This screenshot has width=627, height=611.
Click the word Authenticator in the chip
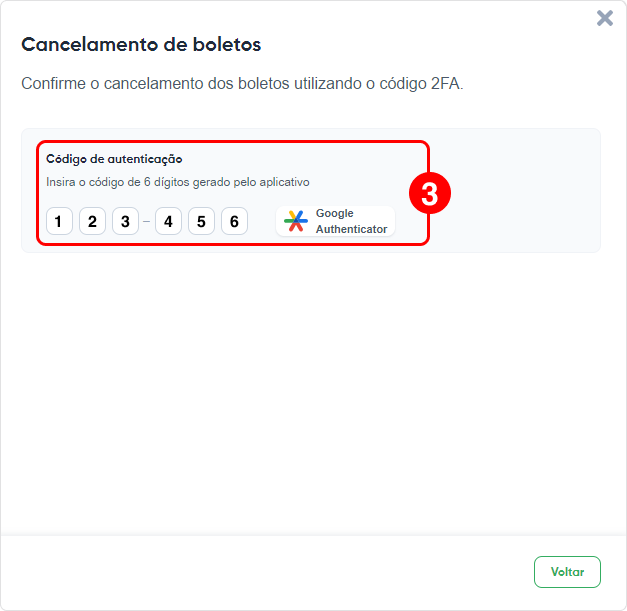point(351,229)
